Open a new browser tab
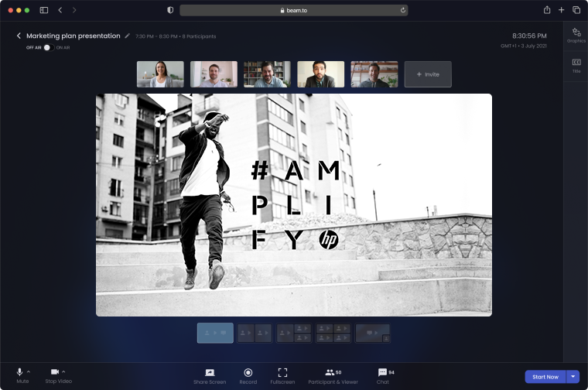The height and width of the screenshot is (390, 588). click(562, 10)
